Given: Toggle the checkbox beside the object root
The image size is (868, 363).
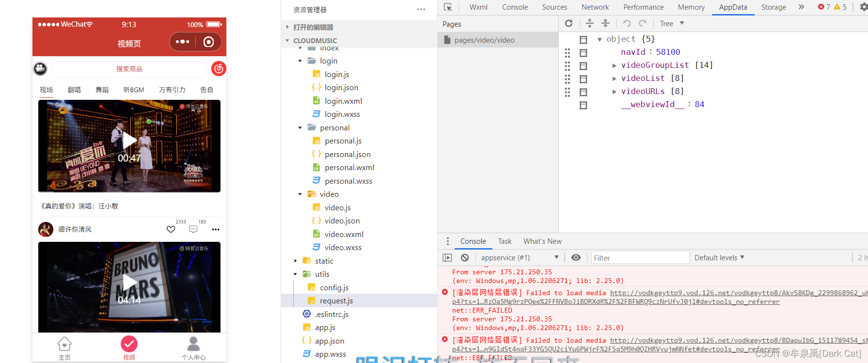Looking at the screenshot, I should point(584,40).
